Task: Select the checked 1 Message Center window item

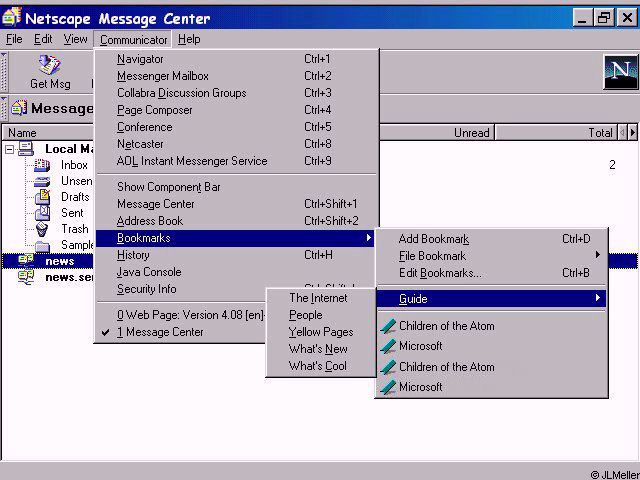Action: point(180,332)
